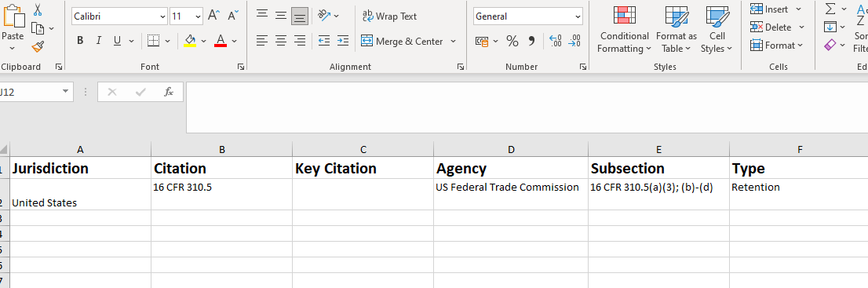Apply the Percent Style number format

(512, 41)
